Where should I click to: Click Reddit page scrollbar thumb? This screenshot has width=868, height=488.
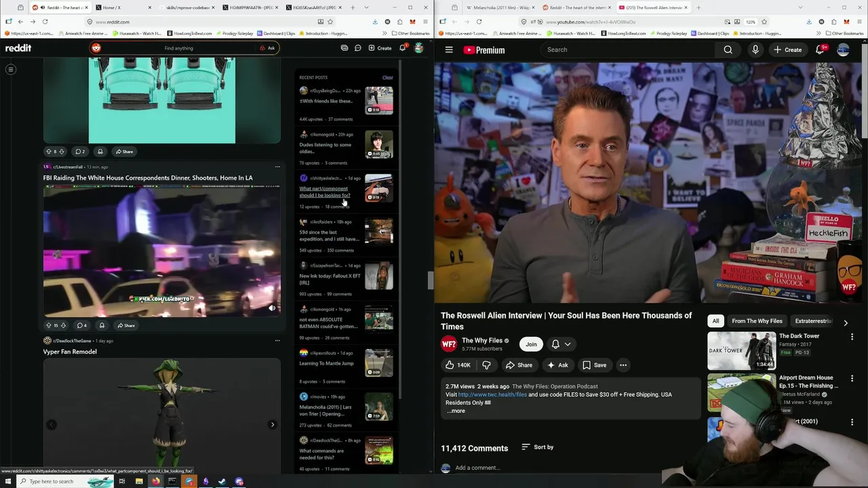(430, 280)
